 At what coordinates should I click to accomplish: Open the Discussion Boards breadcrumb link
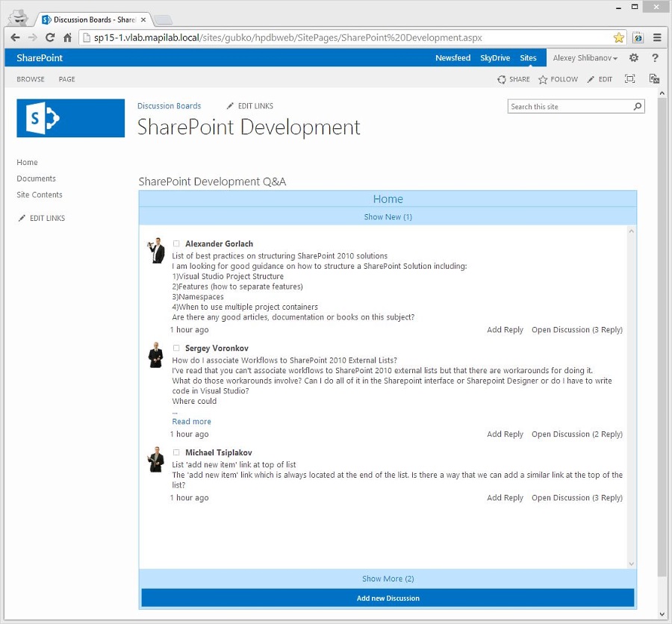169,106
